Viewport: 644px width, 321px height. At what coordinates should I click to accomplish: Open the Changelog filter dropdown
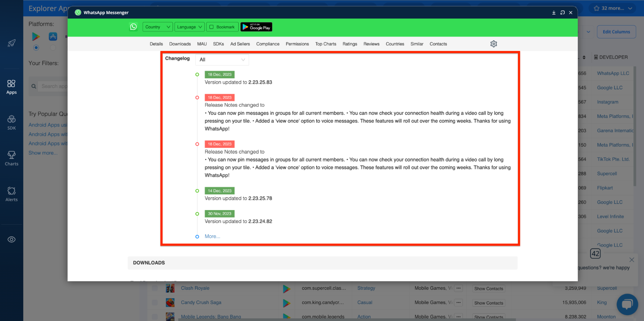[222, 60]
